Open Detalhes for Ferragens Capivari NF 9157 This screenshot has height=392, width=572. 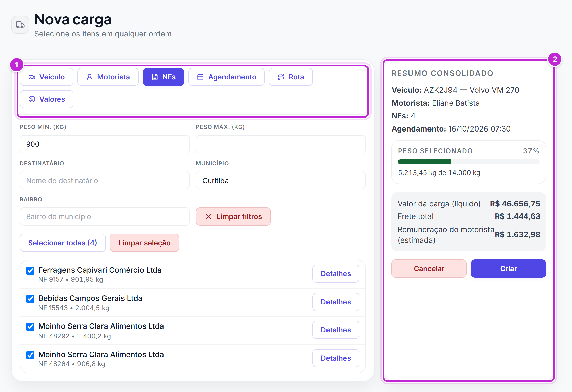point(336,274)
